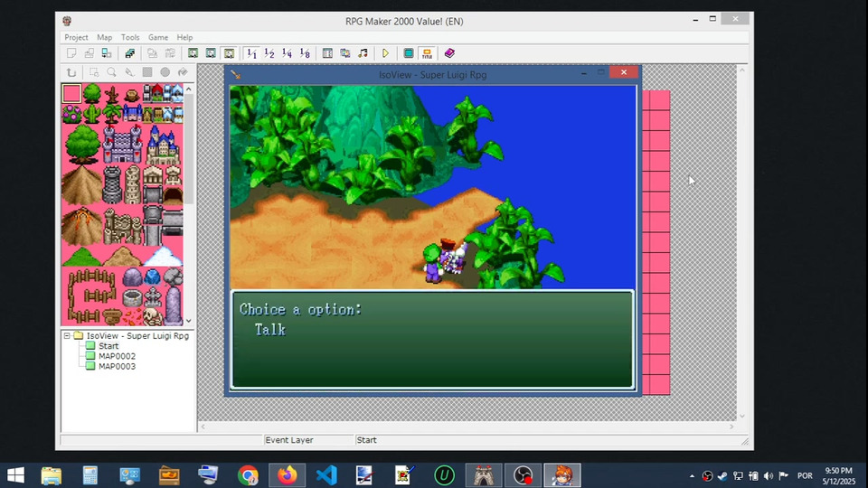Click the New Project toolbar icon

pyautogui.click(x=71, y=53)
